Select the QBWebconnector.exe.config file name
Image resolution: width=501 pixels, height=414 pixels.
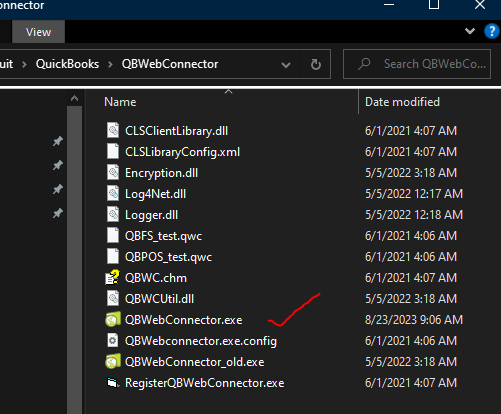point(201,341)
